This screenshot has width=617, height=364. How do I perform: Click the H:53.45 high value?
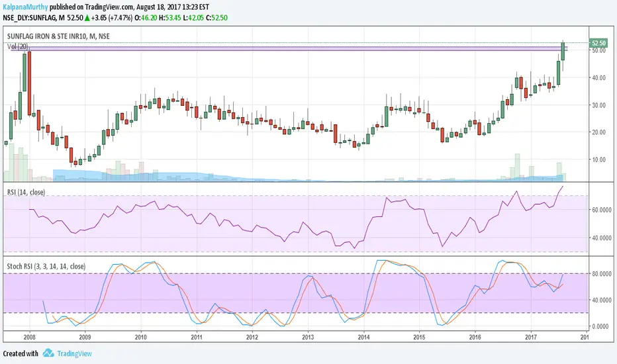coord(169,18)
